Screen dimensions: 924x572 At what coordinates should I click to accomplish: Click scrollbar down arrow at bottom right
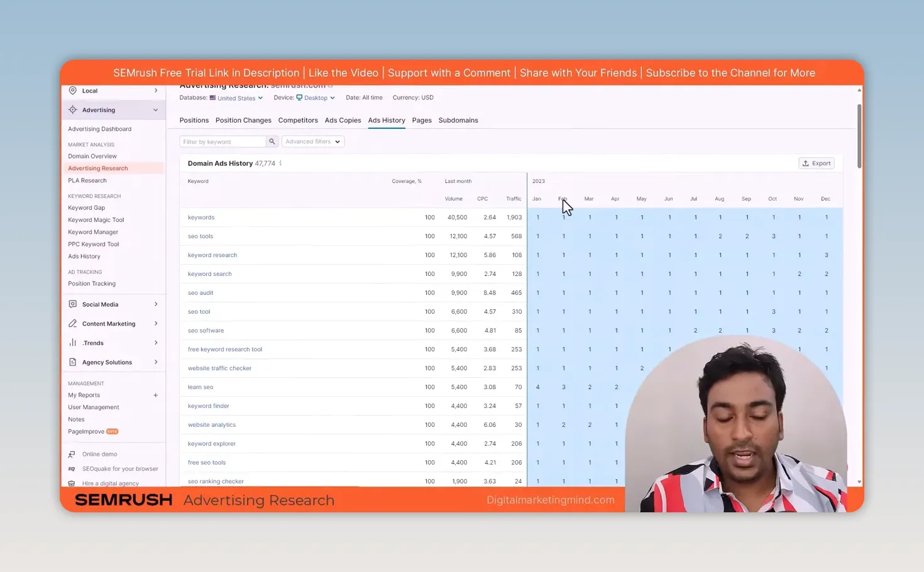click(x=859, y=482)
